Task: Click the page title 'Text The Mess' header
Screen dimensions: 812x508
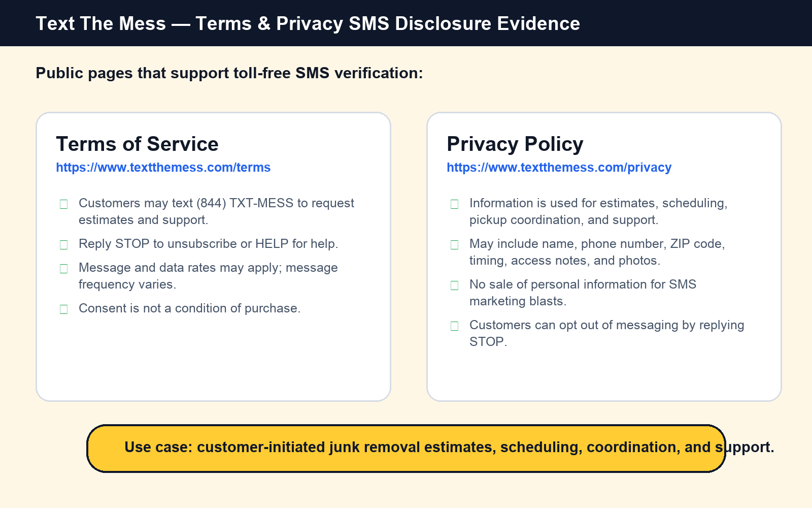Action: click(308, 23)
